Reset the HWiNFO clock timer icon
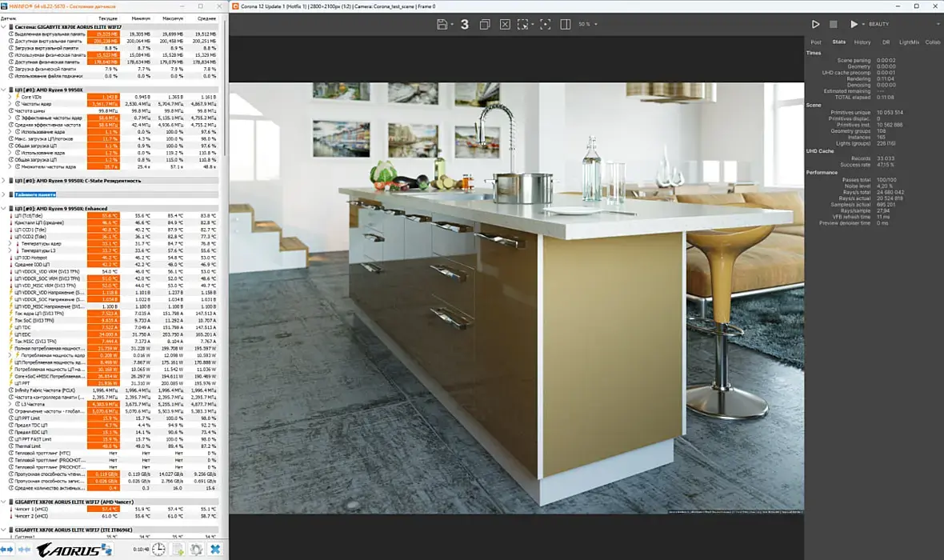The width and height of the screenshot is (944, 560). point(158,549)
